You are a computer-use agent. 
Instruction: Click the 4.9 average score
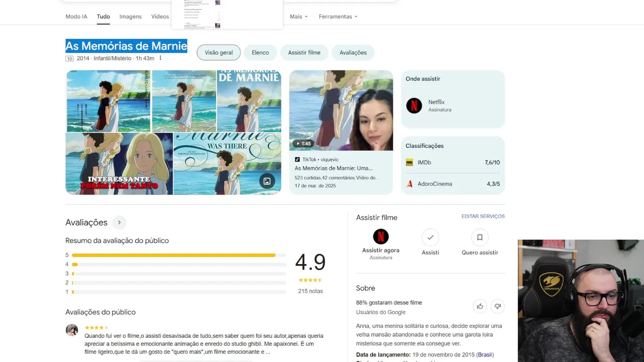click(x=310, y=262)
